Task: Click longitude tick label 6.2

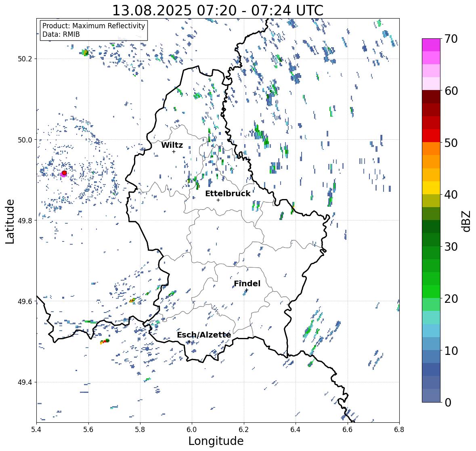Action: tap(244, 430)
